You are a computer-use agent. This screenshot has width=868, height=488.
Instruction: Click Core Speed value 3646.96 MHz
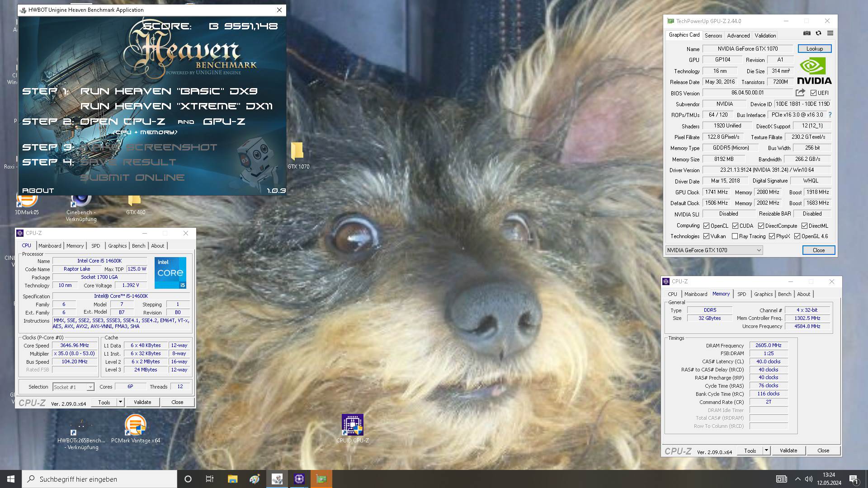click(x=75, y=346)
